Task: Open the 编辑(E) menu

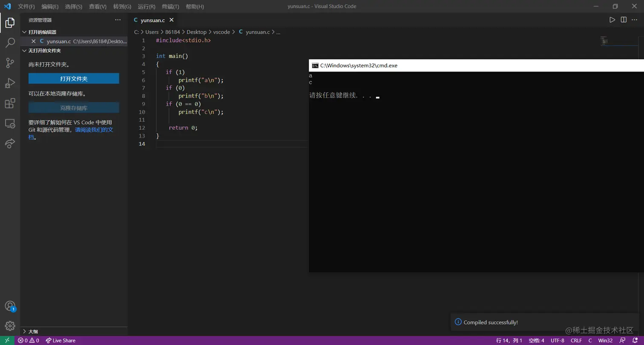Action: click(x=50, y=6)
